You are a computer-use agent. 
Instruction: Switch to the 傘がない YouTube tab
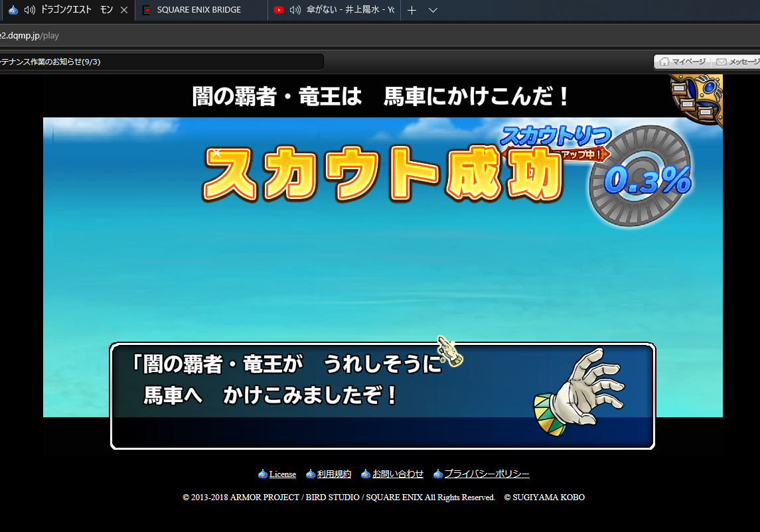350,11
